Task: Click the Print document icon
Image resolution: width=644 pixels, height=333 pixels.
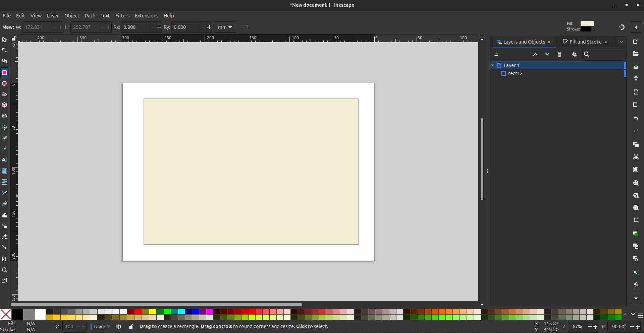Action: coord(636,78)
